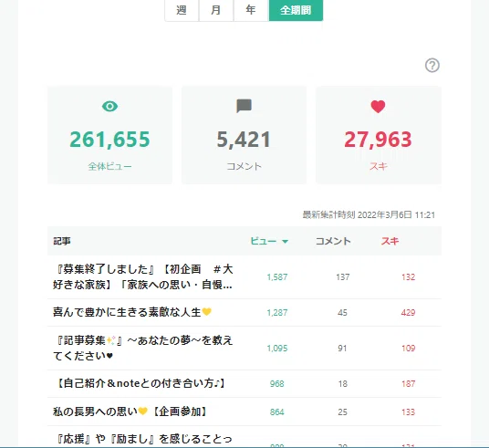Select the 全期間 (all time) tab
Image resolution: width=489 pixels, height=448 pixels.
(x=296, y=10)
